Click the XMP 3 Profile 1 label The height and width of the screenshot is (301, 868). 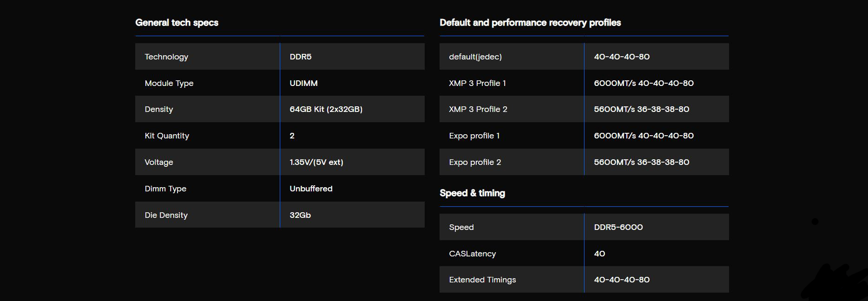(477, 83)
